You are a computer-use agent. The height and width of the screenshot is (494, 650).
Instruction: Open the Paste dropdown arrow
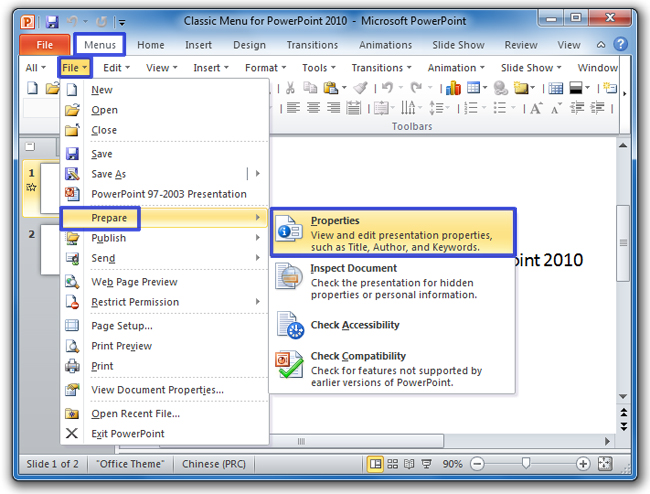(x=344, y=88)
